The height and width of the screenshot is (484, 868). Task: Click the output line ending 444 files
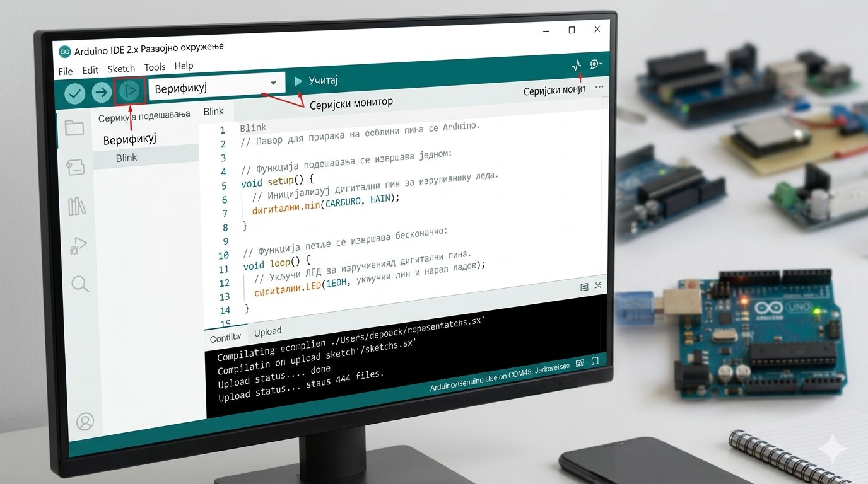(300, 386)
